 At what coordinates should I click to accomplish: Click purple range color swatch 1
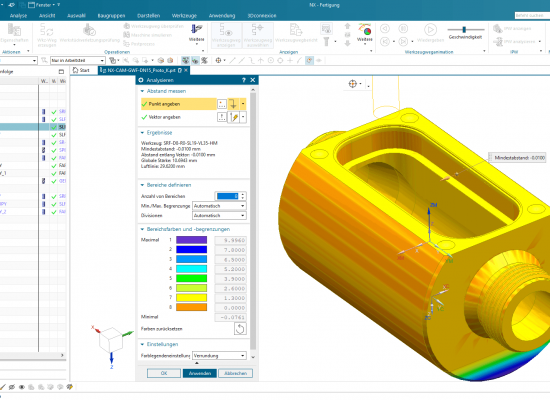[191, 240]
